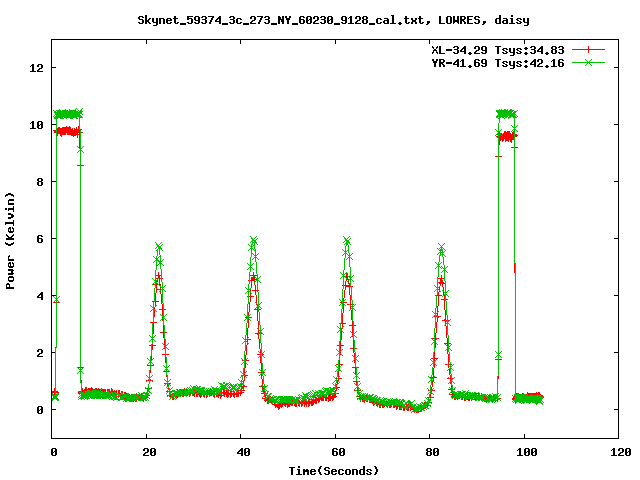Click the x-axis tick label 120
640x480 pixels.
[621, 452]
